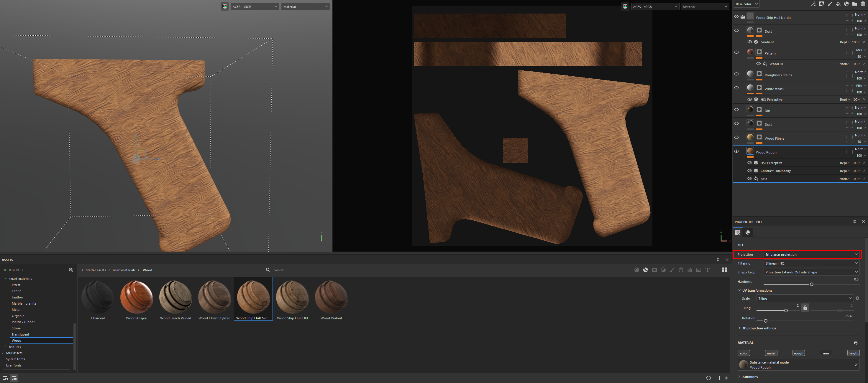Filter assets by smart masks icon
This screenshot has height=383, width=868.
tap(654, 270)
